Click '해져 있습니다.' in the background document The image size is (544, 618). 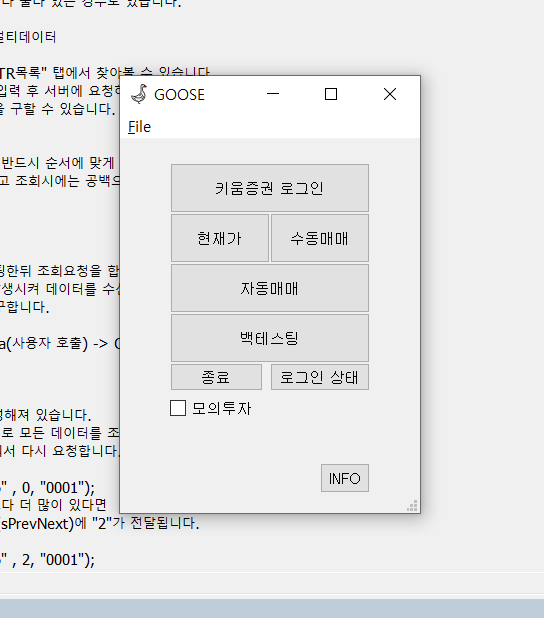click(x=46, y=415)
